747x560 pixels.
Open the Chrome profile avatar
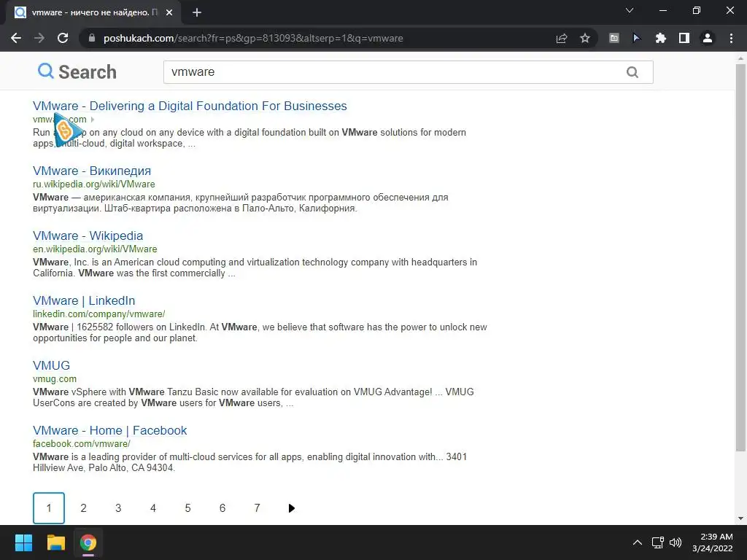pos(708,38)
